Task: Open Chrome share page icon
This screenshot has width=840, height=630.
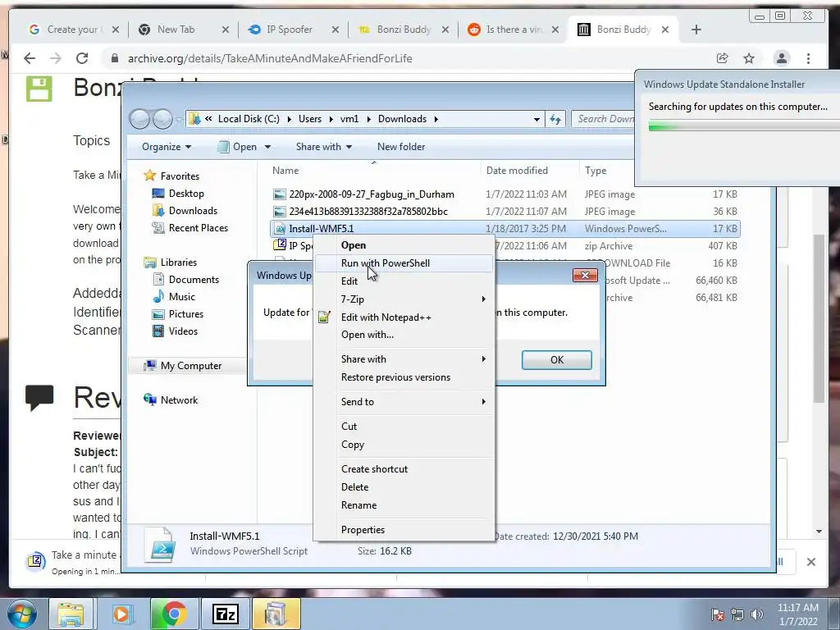Action: [x=722, y=58]
